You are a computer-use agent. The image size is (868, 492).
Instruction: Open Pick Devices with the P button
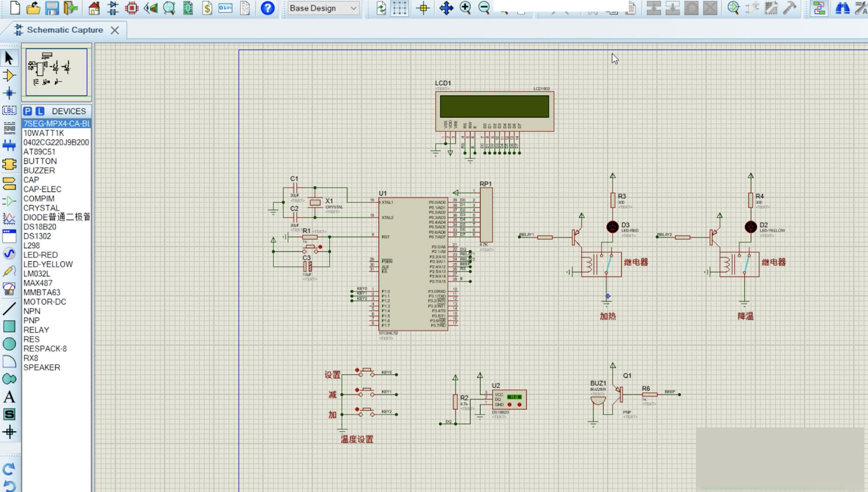(x=27, y=111)
